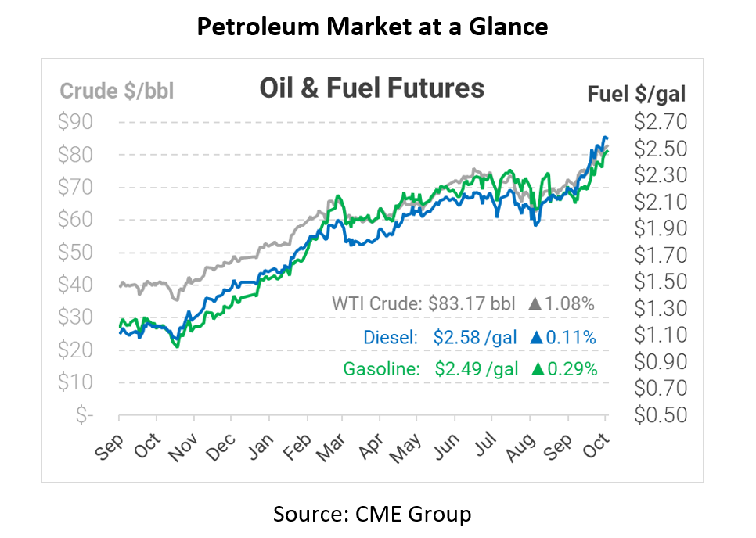
Task: Click the Source: CME Group caption
Action: 372,514
